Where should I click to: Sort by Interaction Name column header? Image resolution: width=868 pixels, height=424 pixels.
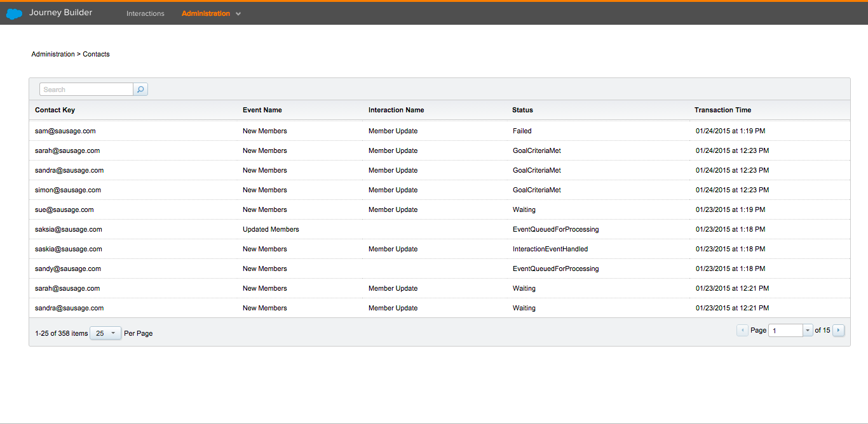pyautogui.click(x=396, y=110)
